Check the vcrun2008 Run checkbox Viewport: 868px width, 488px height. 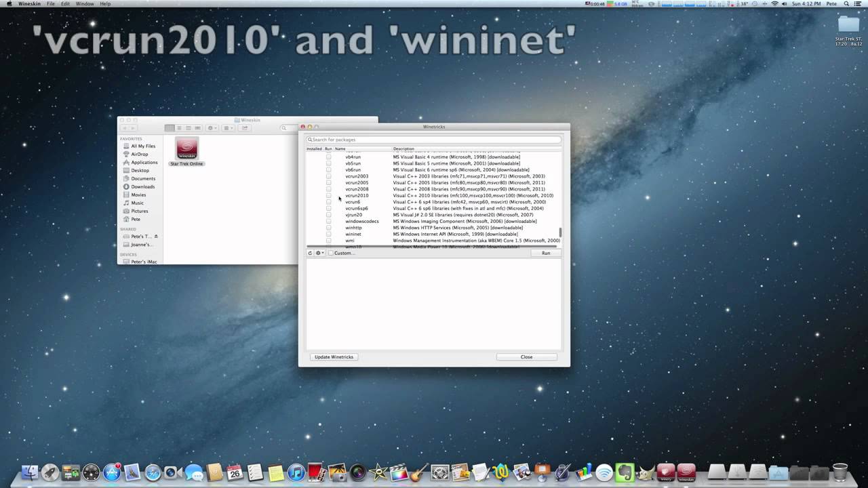[329, 189]
